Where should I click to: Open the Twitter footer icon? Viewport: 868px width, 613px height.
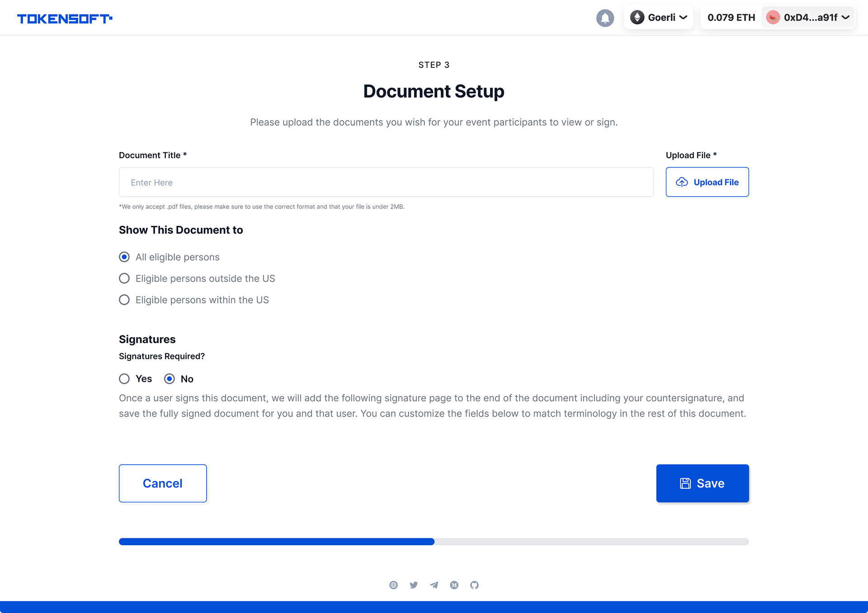point(414,585)
